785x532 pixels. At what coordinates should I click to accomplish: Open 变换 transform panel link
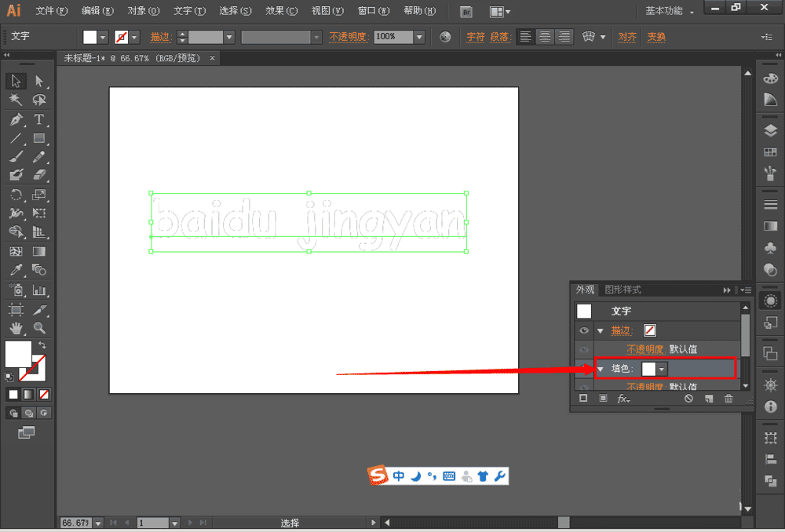(x=655, y=37)
